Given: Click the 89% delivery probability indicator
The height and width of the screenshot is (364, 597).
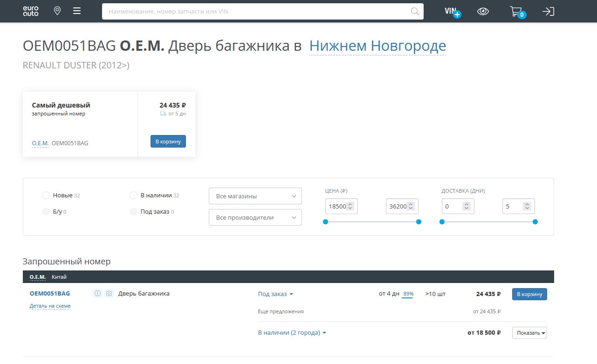Looking at the screenshot, I should tap(408, 294).
